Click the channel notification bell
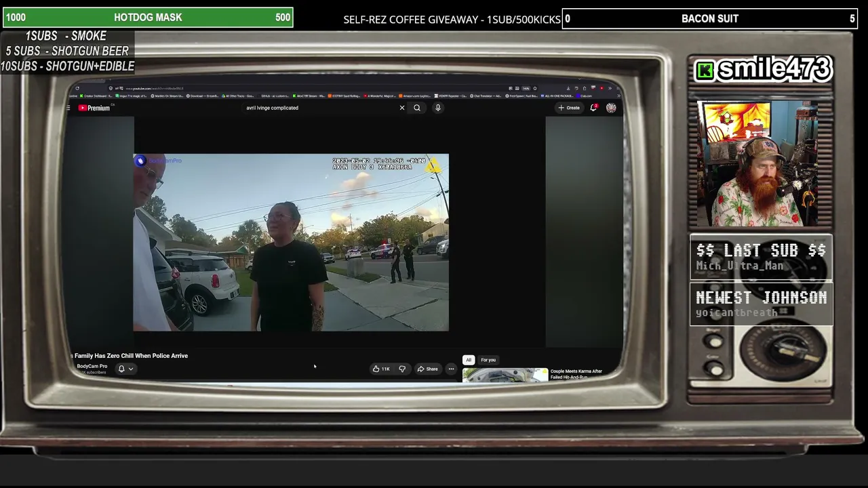The image size is (868, 488). [121, 369]
